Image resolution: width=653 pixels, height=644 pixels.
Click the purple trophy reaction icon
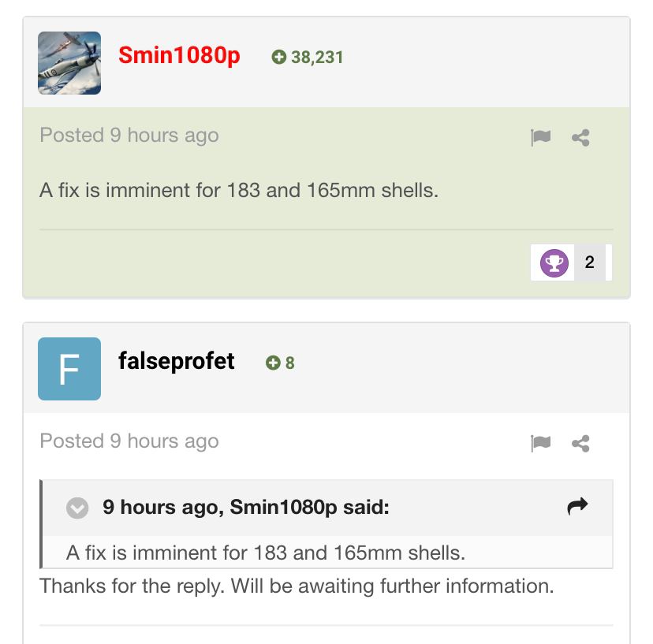(554, 262)
